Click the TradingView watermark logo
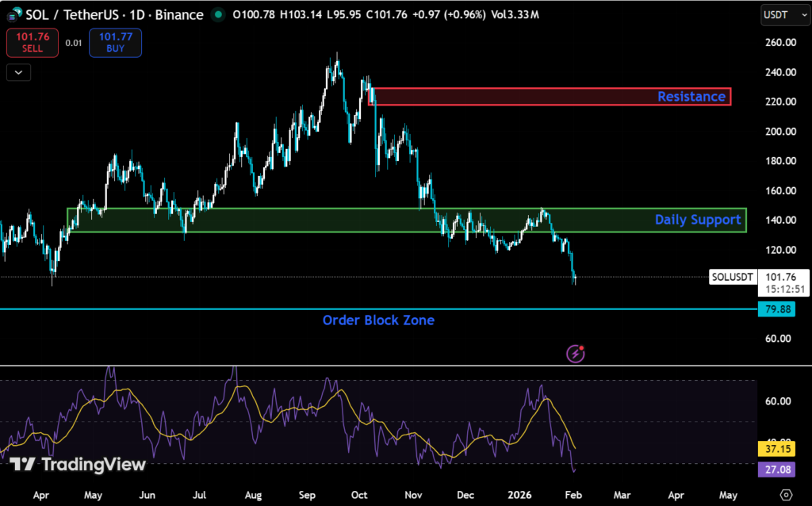812x506 pixels. [x=75, y=465]
